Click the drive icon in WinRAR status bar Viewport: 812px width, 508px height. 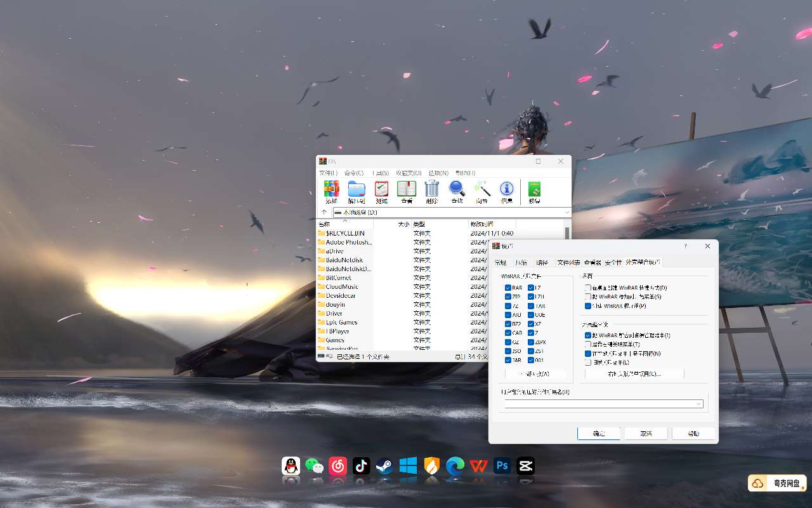322,356
